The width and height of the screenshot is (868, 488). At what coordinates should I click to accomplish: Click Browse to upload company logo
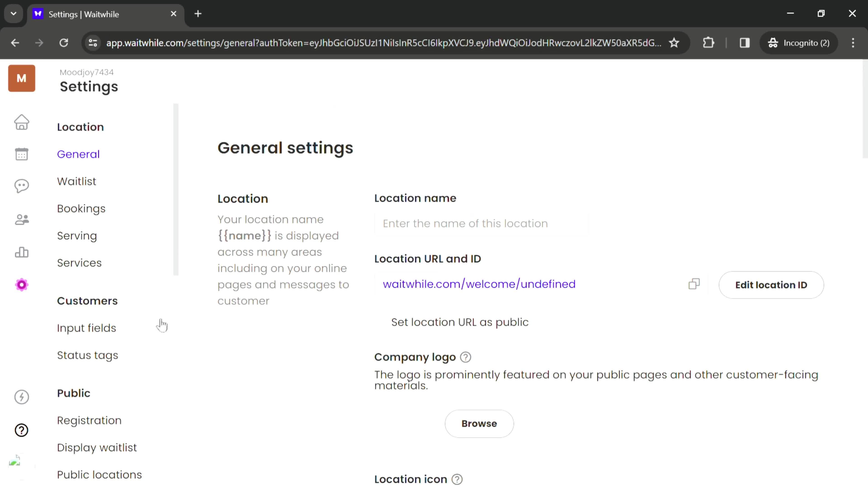point(479,424)
